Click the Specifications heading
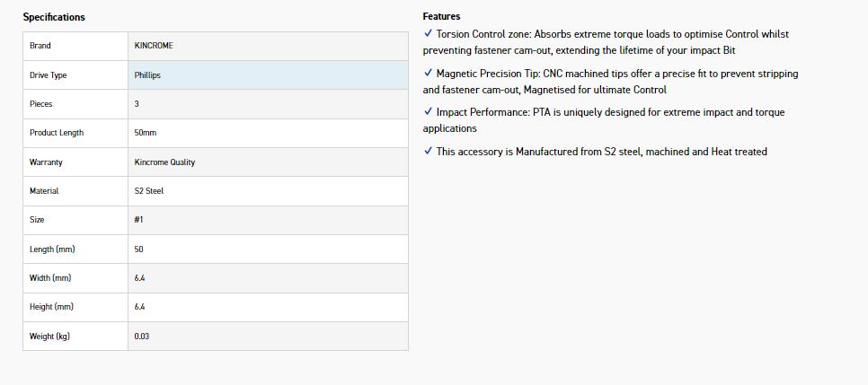The width and height of the screenshot is (868, 385). point(54,17)
